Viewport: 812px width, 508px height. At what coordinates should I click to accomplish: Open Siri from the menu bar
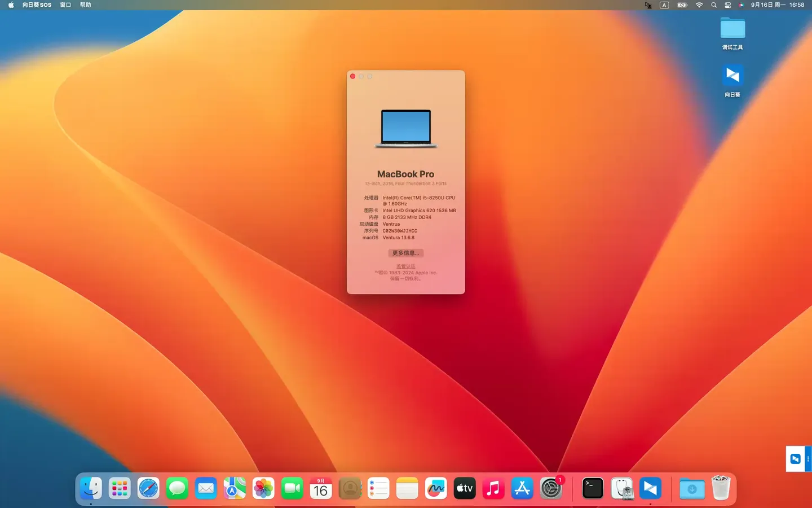point(741,5)
